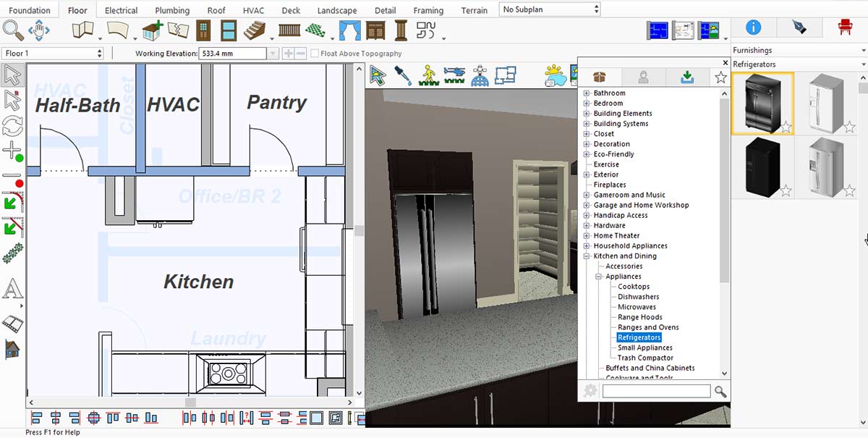868x438 pixels.
Task: Select Dishwashers in the appliances list
Action: point(638,297)
